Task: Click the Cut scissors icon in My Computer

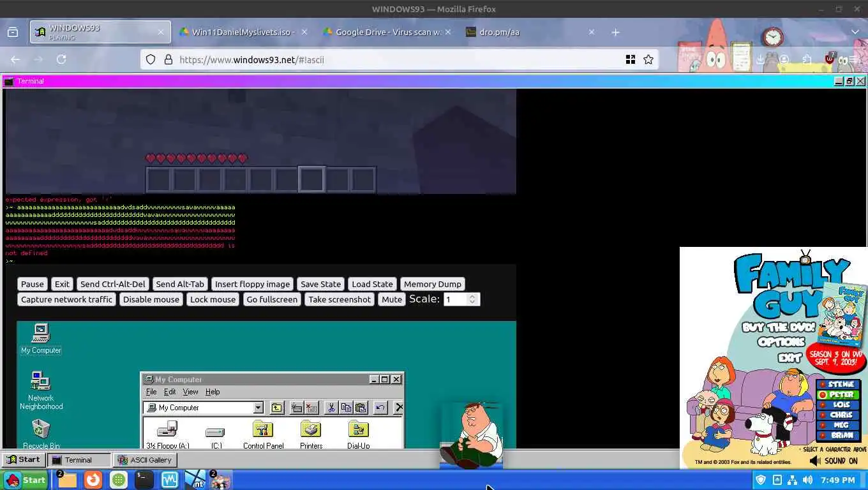Action: 331,408
